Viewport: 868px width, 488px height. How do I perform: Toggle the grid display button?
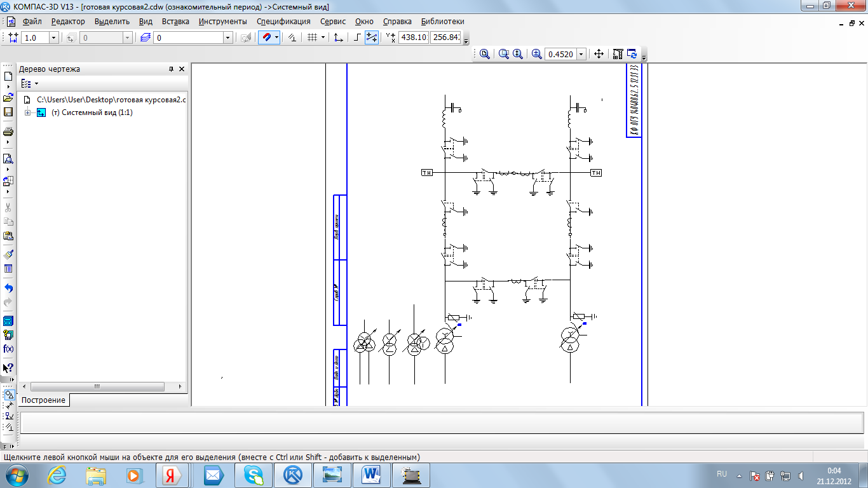[x=312, y=38]
